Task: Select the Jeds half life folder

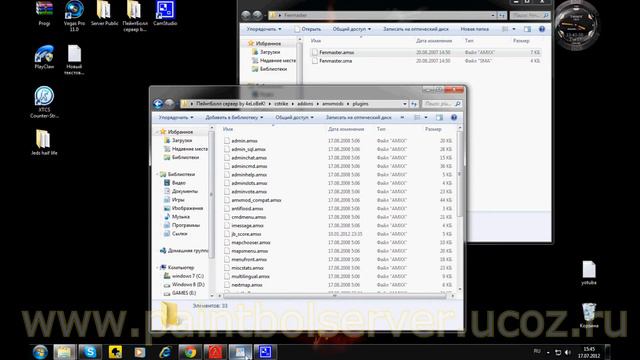Action: [x=44, y=142]
